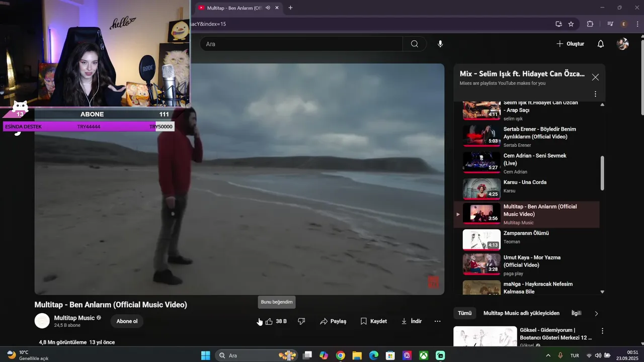Share the video via Paylaş

(x=333, y=321)
